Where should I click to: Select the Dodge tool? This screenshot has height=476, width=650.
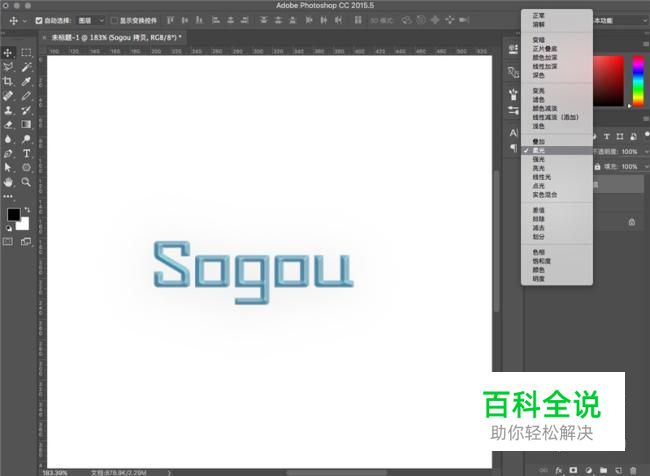(26, 139)
